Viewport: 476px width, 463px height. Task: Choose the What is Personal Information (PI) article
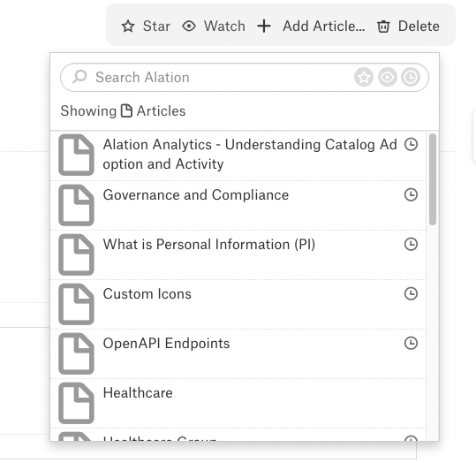point(238,254)
